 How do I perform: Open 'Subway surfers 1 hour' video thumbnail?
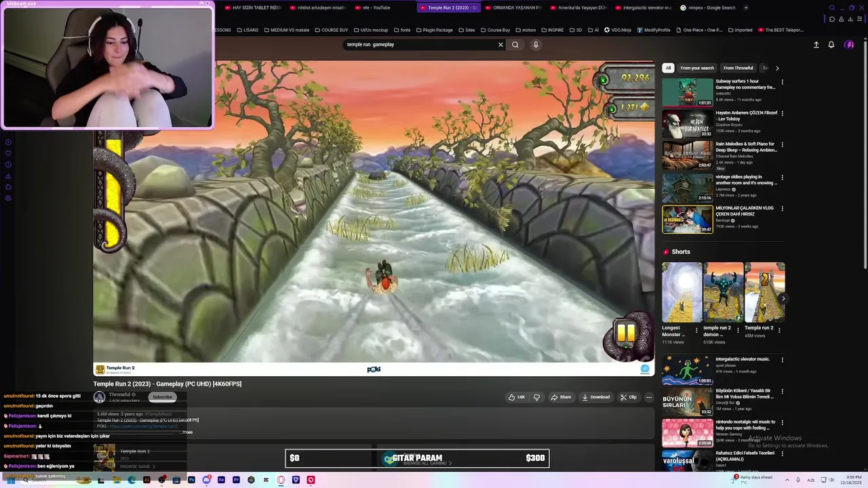688,92
